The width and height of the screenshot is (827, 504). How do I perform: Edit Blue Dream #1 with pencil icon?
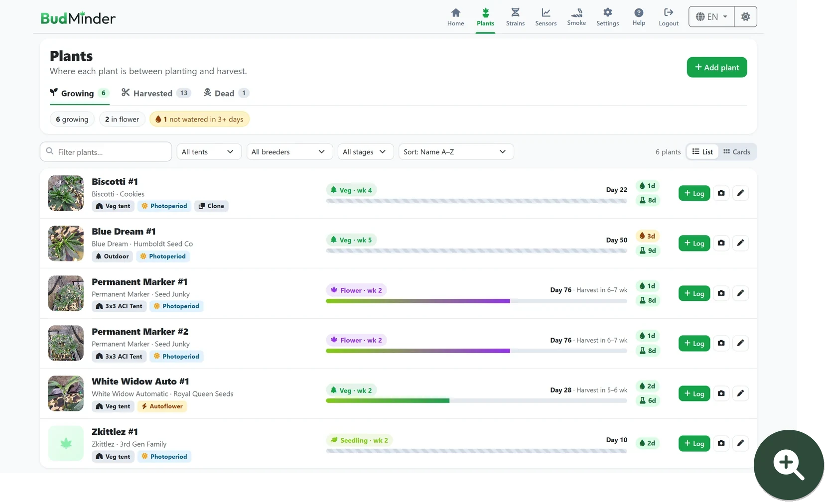pos(740,243)
